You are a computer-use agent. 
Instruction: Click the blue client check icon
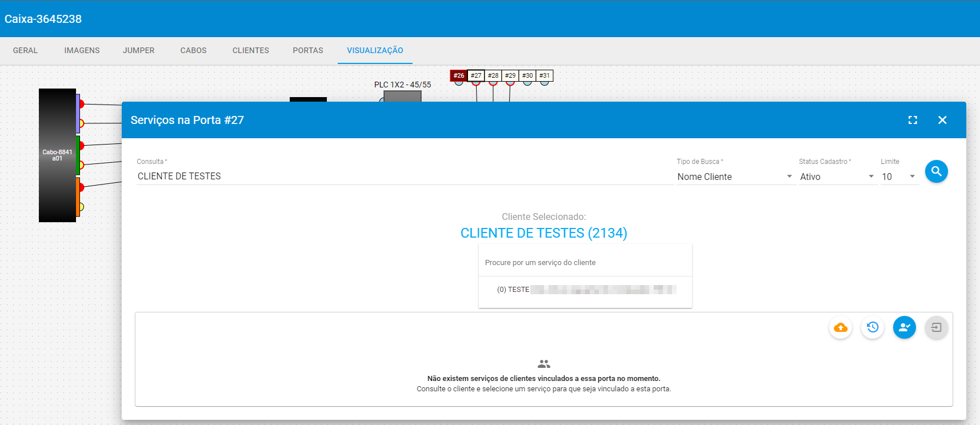[905, 327]
